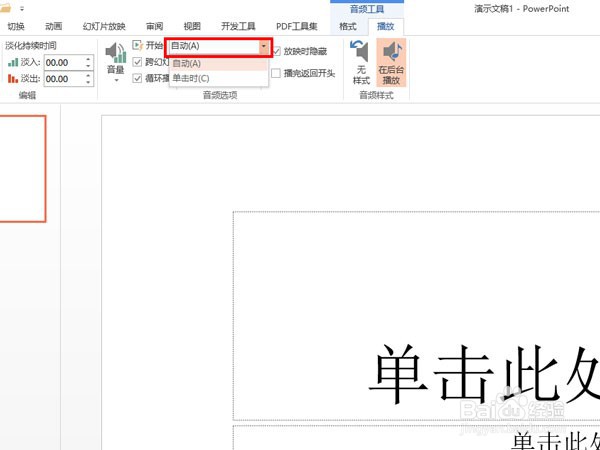Screen dimensions: 600x450
Task: Choose 单击时(C) from the dropdown list
Action: pyautogui.click(x=218, y=78)
